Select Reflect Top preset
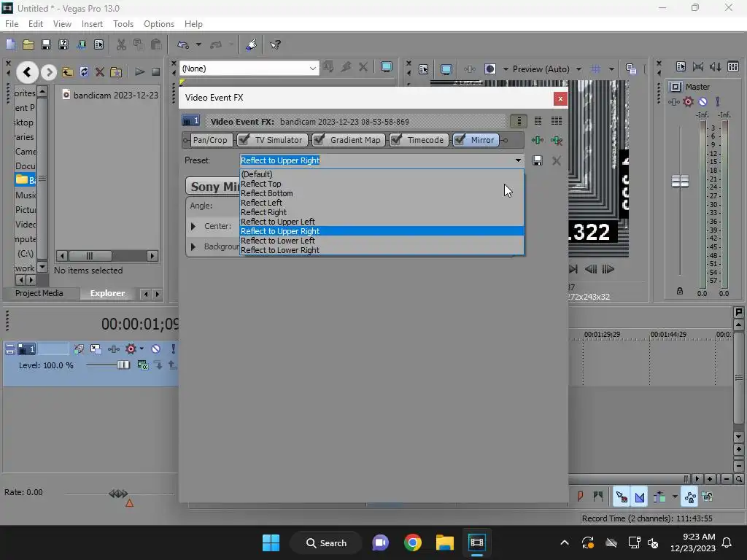The height and width of the screenshot is (560, 747). [381, 184]
